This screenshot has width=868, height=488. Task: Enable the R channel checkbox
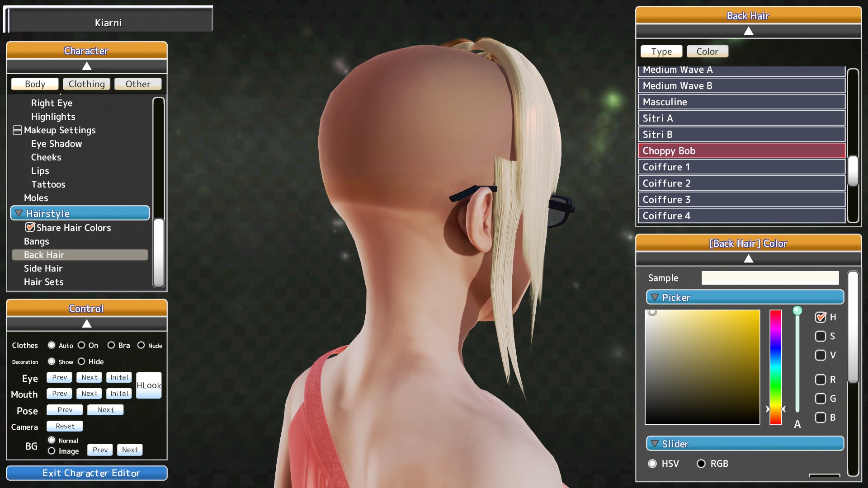(x=821, y=380)
